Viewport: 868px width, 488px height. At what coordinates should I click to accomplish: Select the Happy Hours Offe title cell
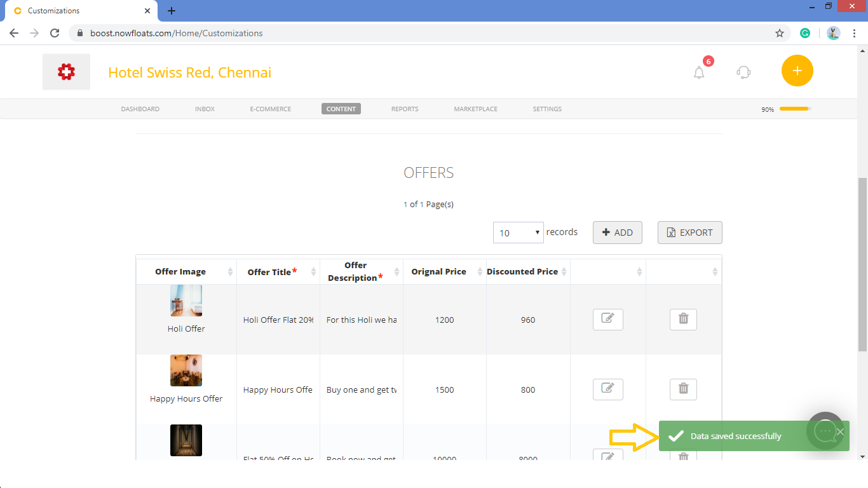pos(278,390)
